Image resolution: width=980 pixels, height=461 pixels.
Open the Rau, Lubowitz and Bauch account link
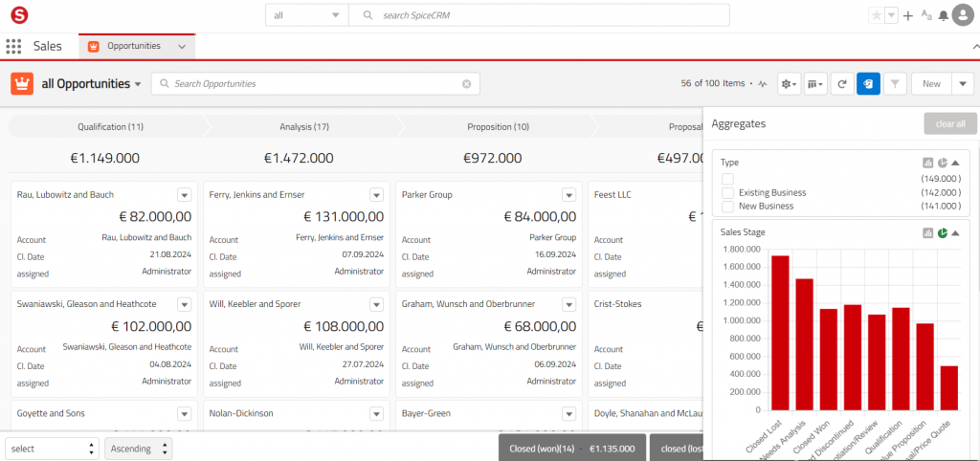tap(146, 237)
